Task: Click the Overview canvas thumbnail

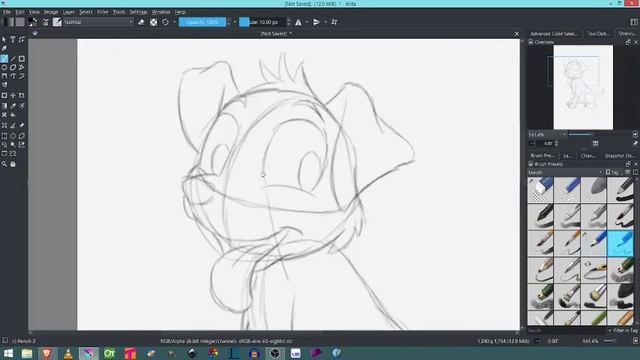Action: tap(583, 87)
